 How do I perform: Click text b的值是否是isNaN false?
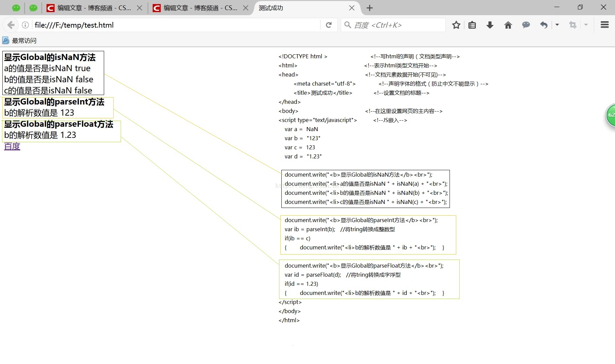[49, 80]
